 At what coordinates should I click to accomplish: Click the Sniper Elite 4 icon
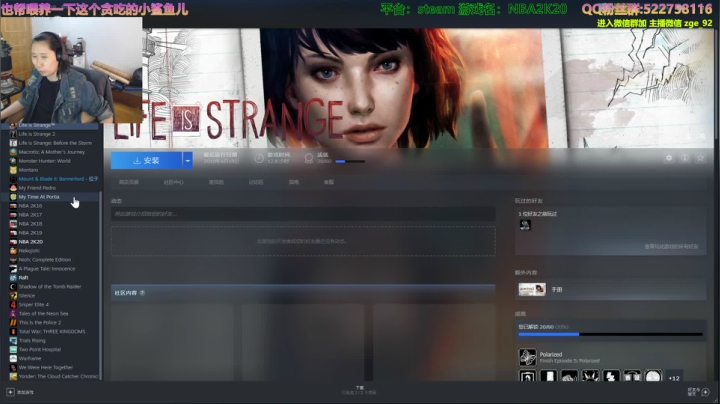[x=13, y=304]
